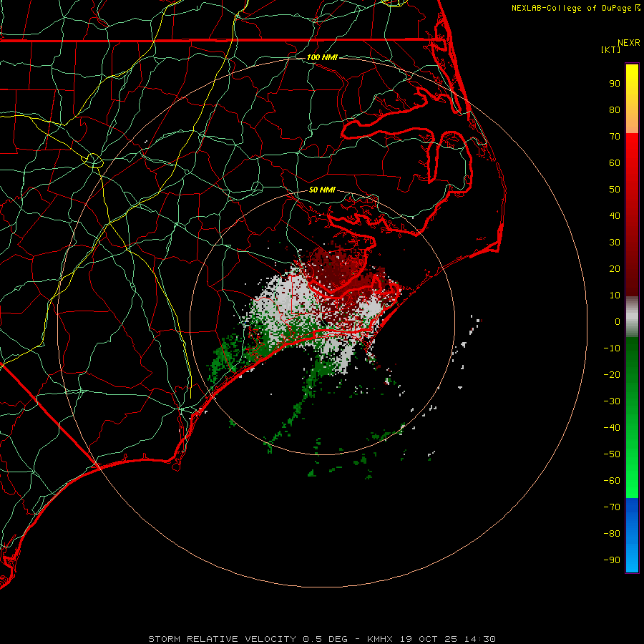This screenshot has width=644, height=644.
Task: Click the 80 value on the velocity scale
Action: click(615, 110)
